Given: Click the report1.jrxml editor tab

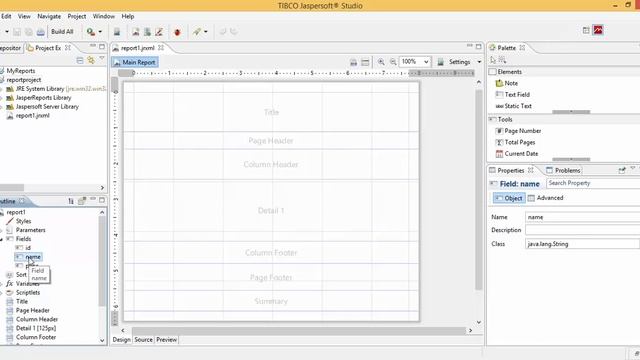Looking at the screenshot, I should 138,48.
